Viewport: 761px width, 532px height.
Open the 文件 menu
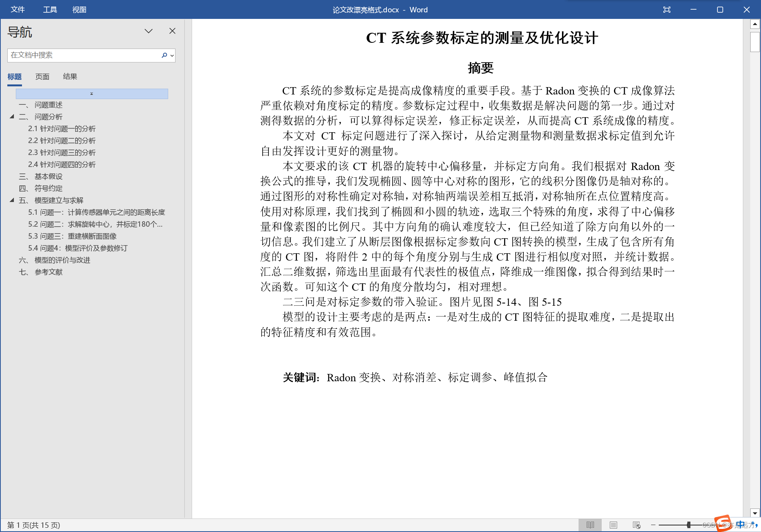pyautogui.click(x=17, y=10)
